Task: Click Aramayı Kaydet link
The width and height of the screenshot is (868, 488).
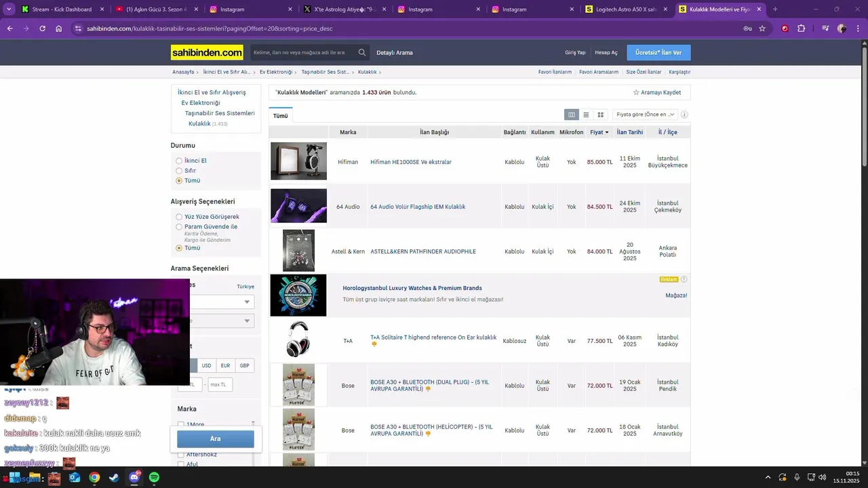Action: click(x=657, y=92)
